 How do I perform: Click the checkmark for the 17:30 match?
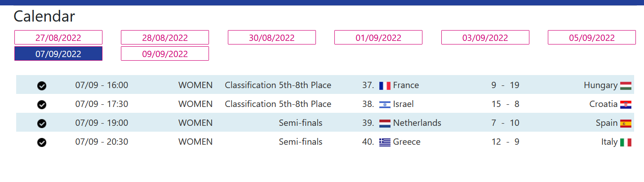click(x=42, y=105)
